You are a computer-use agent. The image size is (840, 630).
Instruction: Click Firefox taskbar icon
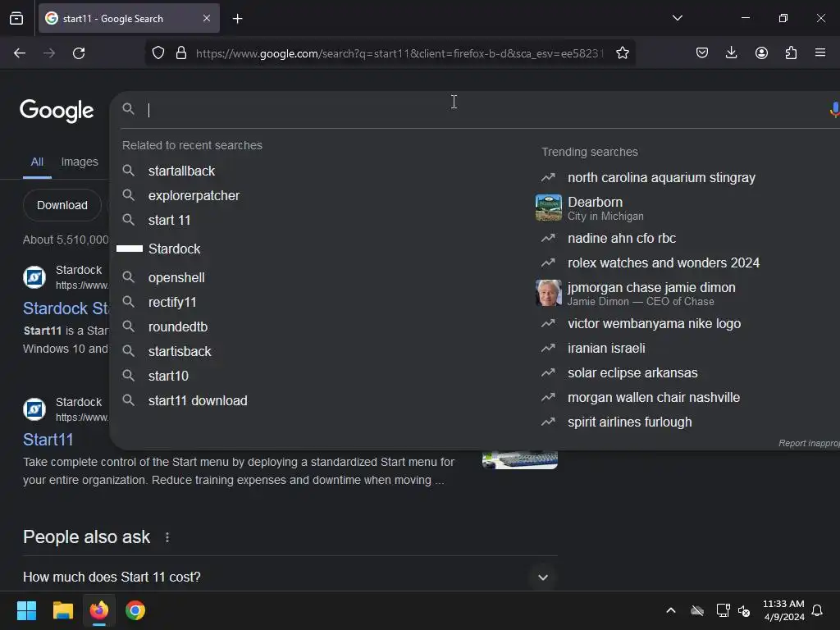99,610
